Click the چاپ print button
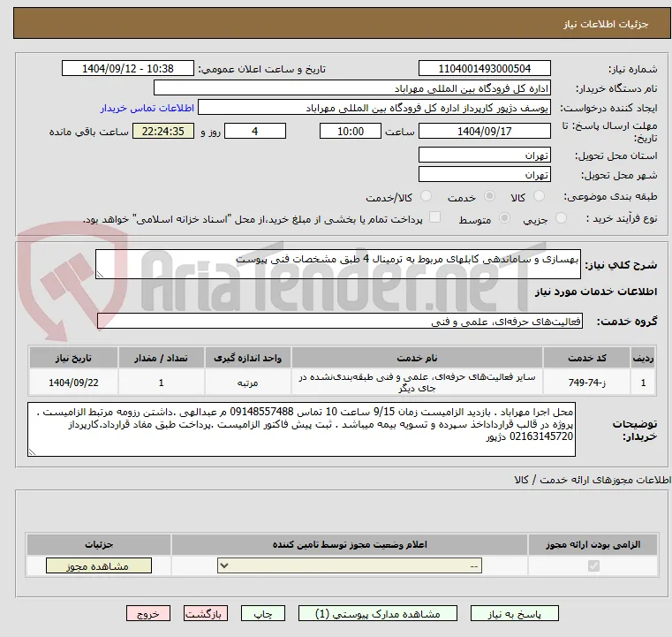 [x=263, y=614]
